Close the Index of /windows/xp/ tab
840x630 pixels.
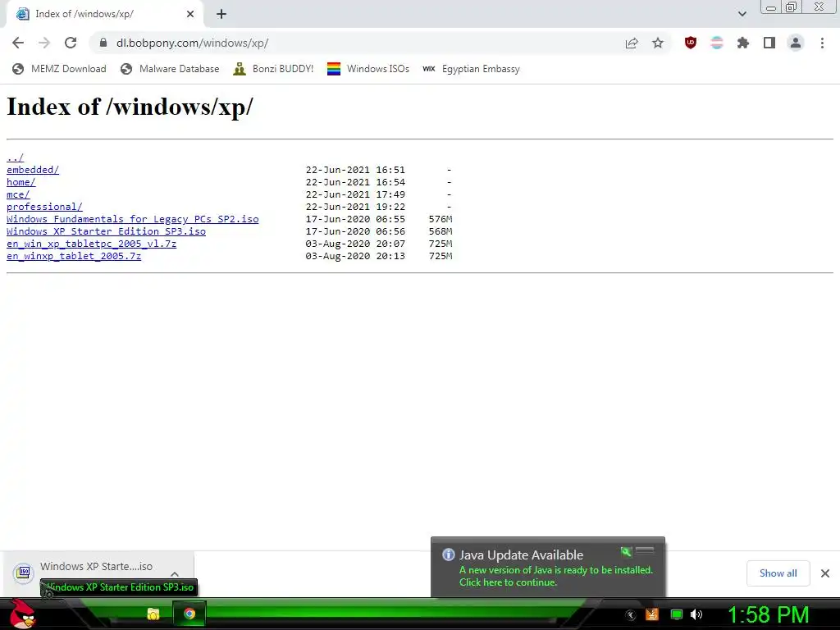(190, 15)
